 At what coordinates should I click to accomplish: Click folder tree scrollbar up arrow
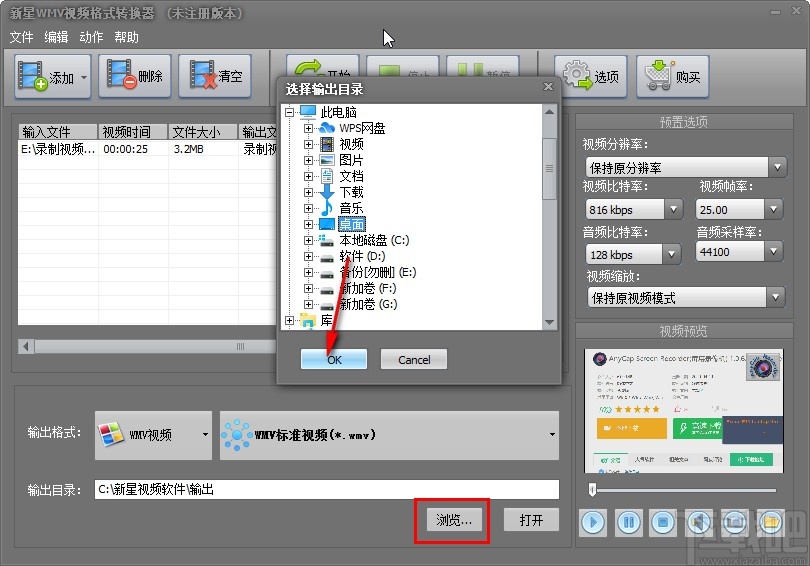coord(549,112)
